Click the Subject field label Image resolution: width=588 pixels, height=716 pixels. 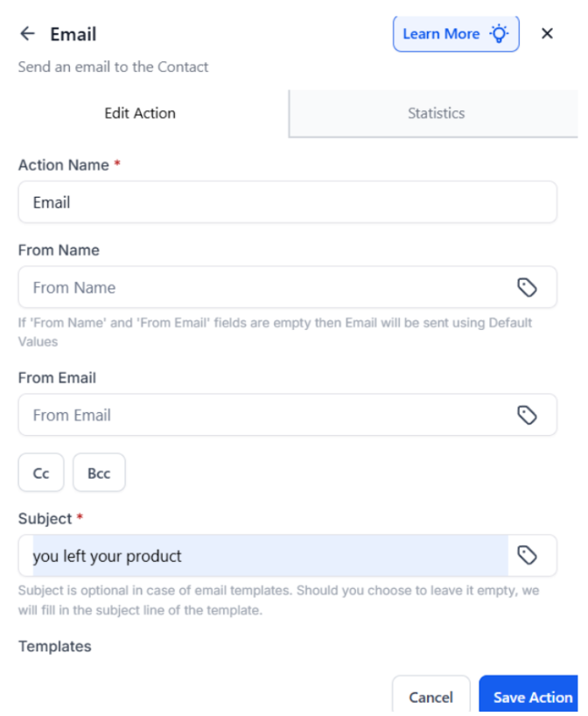coord(45,519)
